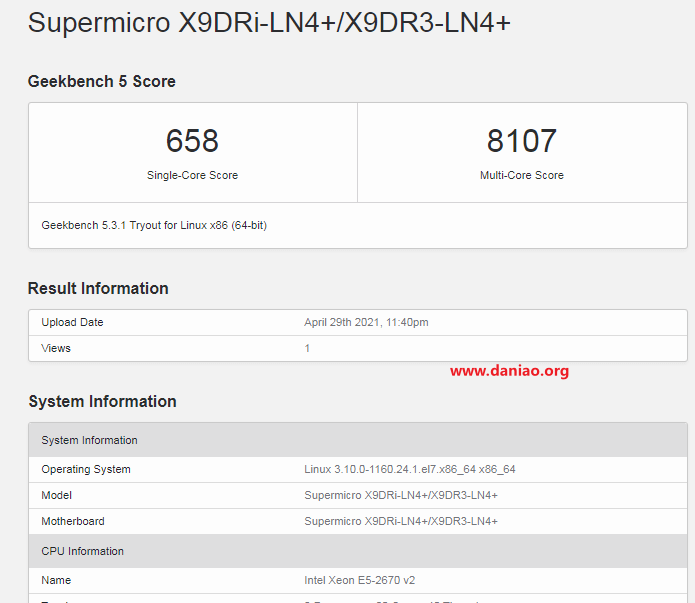This screenshot has height=603, width=695.
Task: Click the single-core score value 658
Action: (x=192, y=141)
